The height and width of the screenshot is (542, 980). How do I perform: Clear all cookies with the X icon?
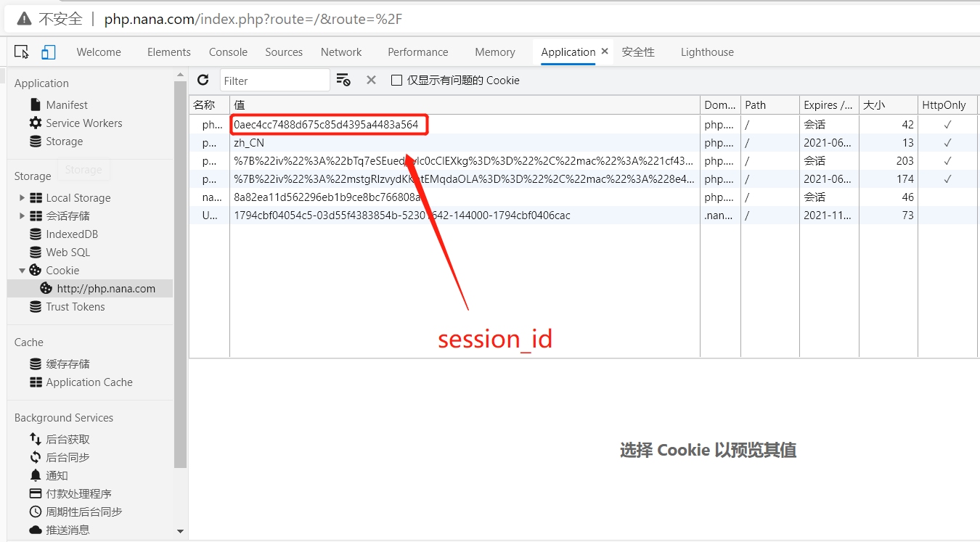click(x=371, y=80)
